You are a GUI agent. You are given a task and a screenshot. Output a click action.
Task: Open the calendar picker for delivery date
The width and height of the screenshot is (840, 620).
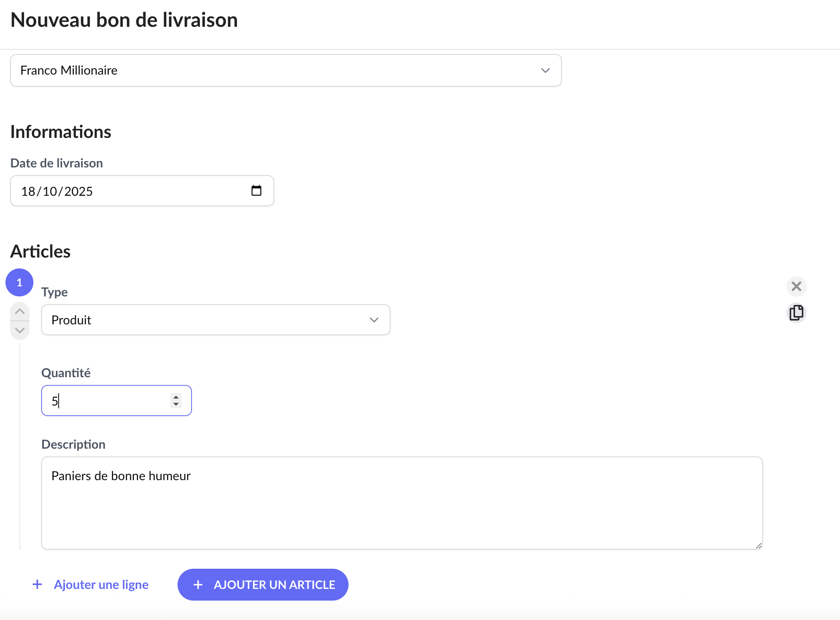tap(256, 191)
